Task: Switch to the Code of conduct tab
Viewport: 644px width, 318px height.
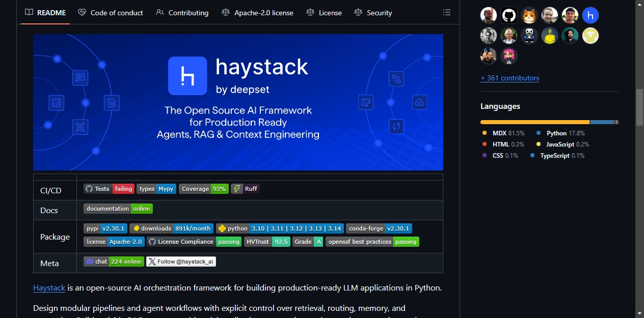Action: click(x=111, y=12)
